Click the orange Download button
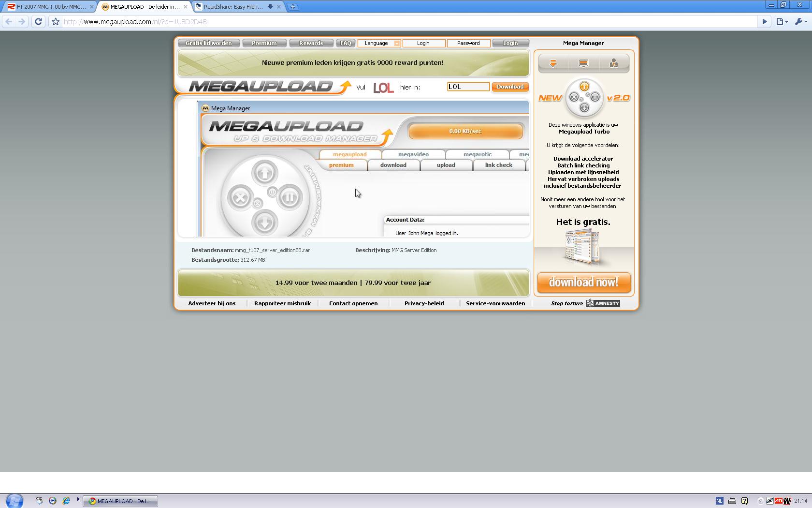The height and width of the screenshot is (508, 812). pyautogui.click(x=510, y=87)
